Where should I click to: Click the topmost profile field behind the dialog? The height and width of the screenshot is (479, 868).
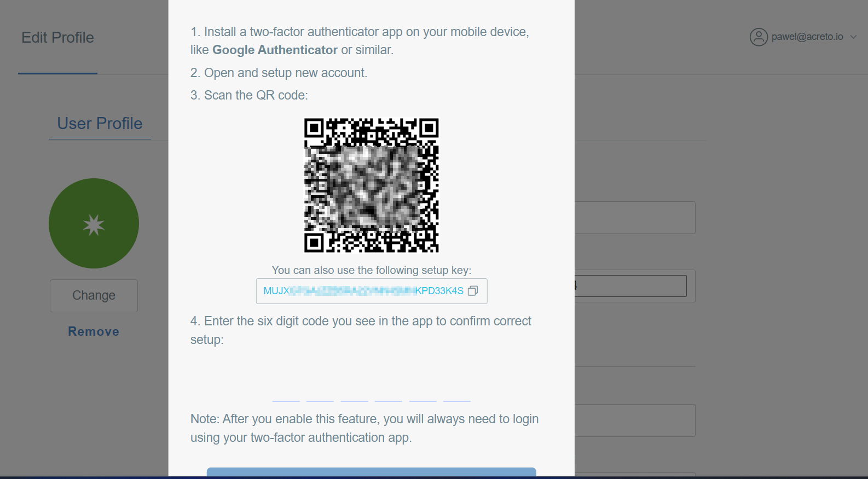pyautogui.click(x=635, y=218)
